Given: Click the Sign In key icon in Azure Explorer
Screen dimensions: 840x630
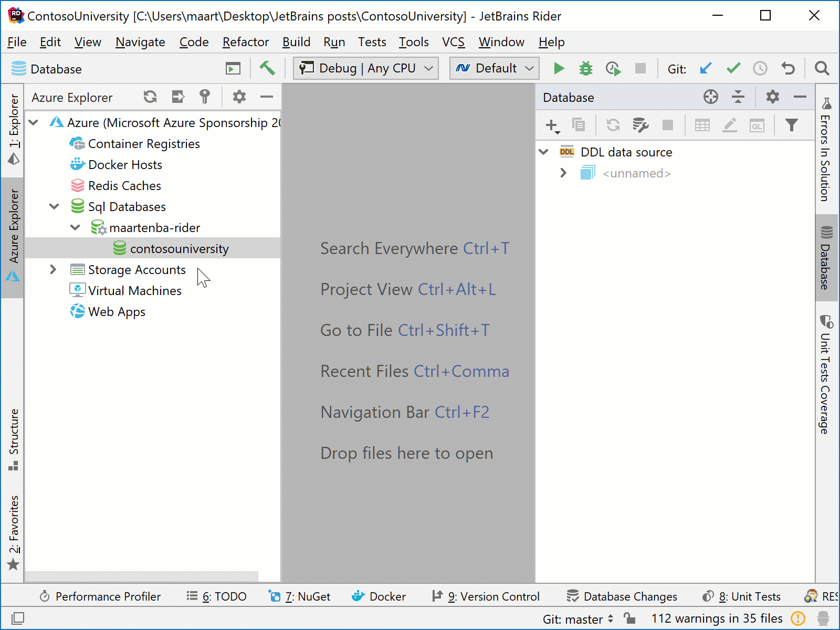Looking at the screenshot, I should [205, 97].
